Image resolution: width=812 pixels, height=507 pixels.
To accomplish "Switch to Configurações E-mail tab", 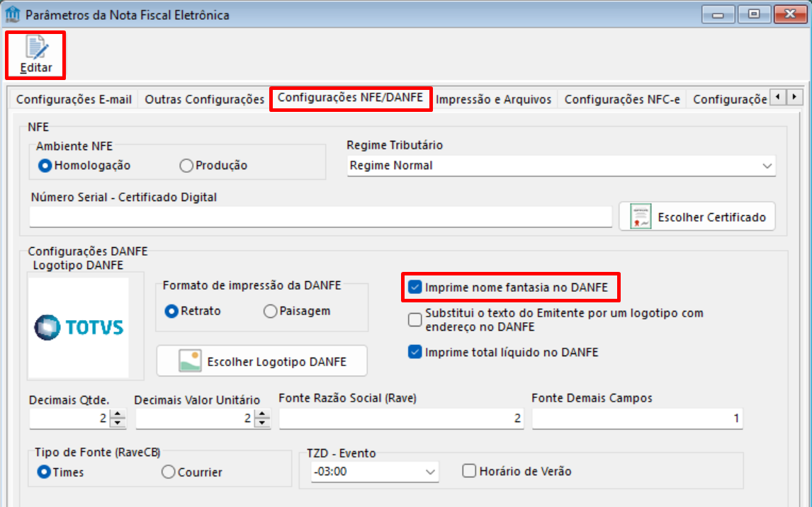I will pos(74,99).
